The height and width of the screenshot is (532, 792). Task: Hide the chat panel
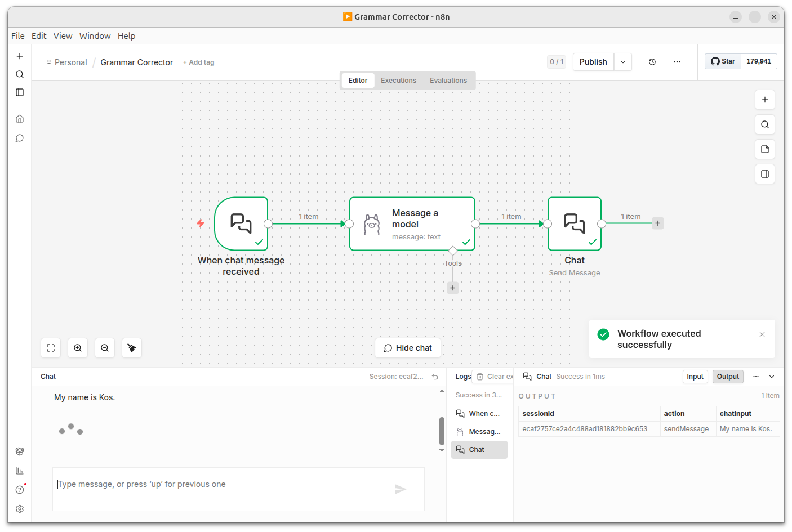408,348
